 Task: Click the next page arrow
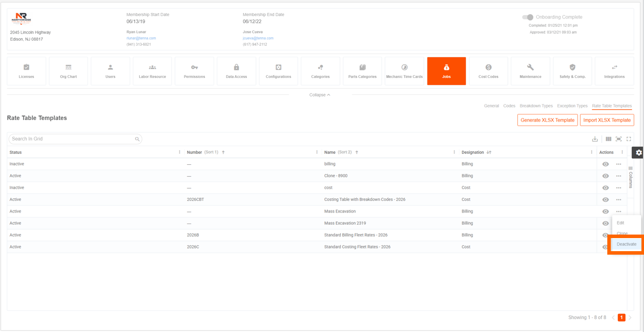tap(630, 317)
